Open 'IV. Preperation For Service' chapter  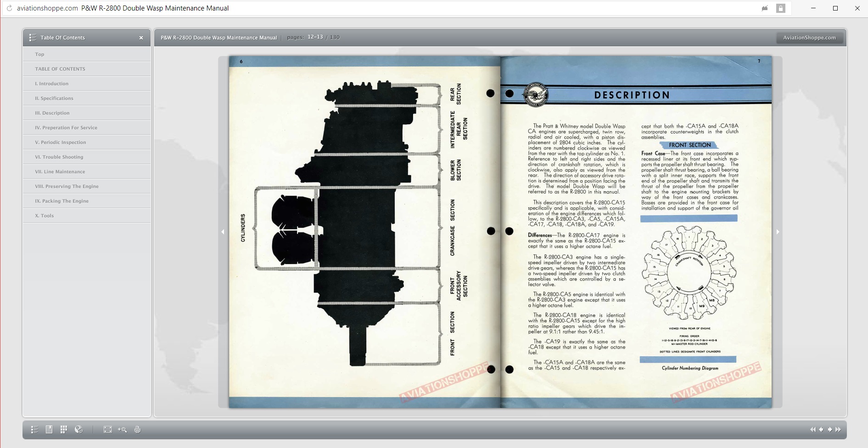(x=87, y=127)
